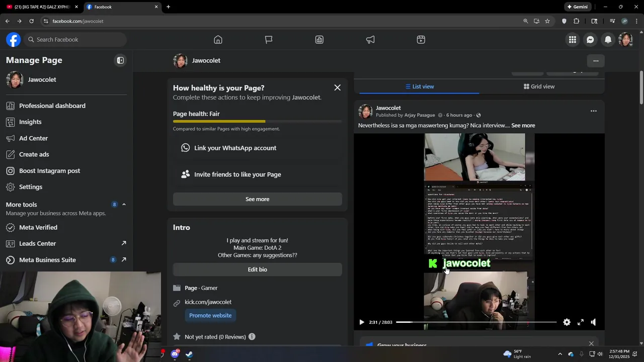Click the Page health progress bar
The height and width of the screenshot is (362, 644).
coord(258,121)
